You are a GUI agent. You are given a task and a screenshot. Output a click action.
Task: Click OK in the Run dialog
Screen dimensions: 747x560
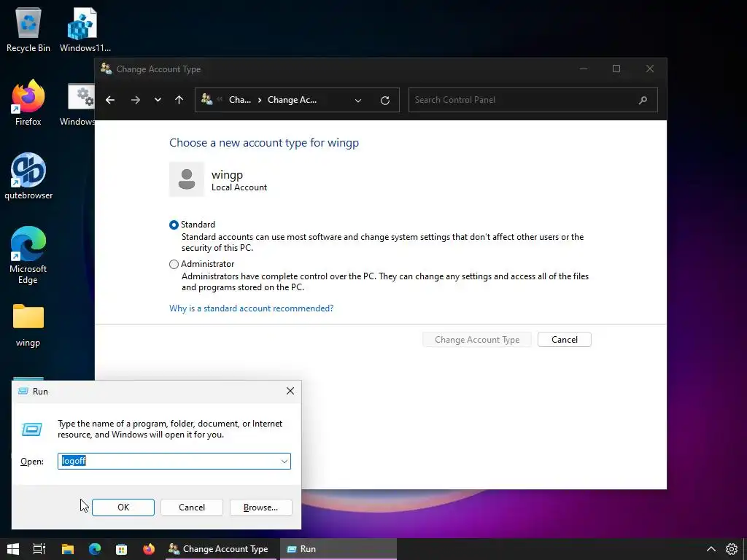point(123,507)
